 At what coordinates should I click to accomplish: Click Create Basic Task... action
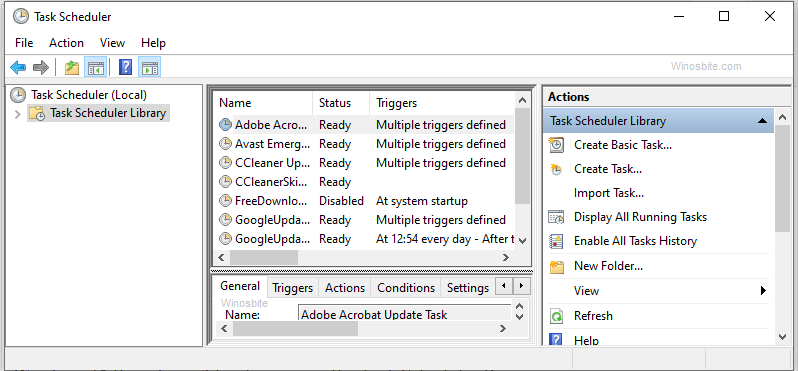point(623,145)
